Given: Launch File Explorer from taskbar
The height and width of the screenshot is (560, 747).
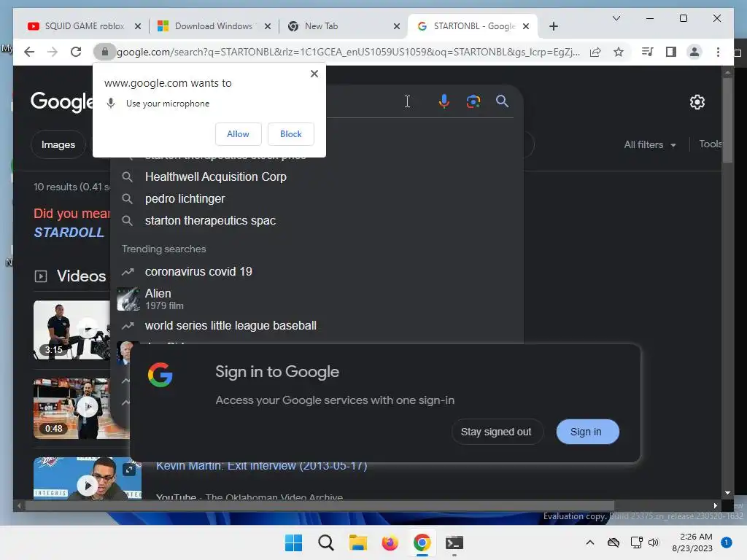Looking at the screenshot, I should tap(357, 542).
